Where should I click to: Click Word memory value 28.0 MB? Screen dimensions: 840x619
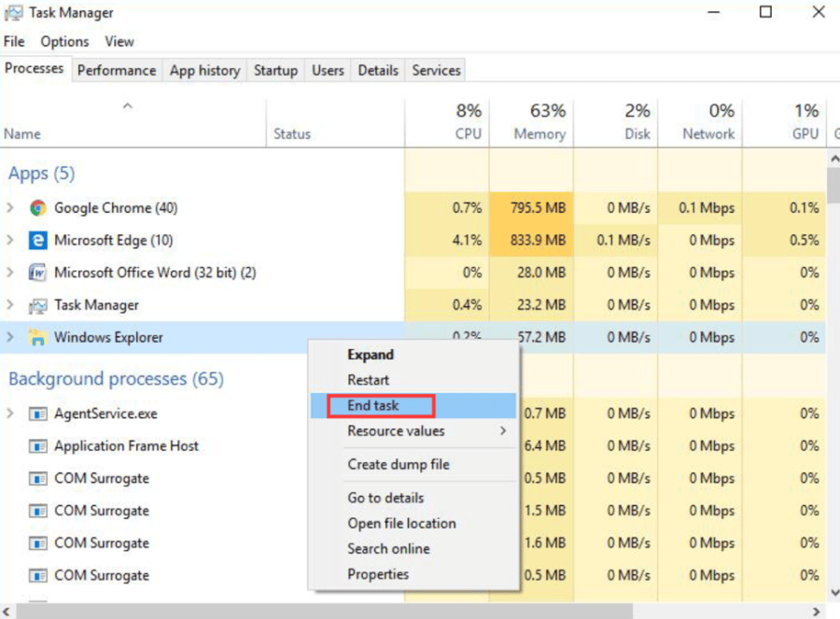tap(541, 273)
